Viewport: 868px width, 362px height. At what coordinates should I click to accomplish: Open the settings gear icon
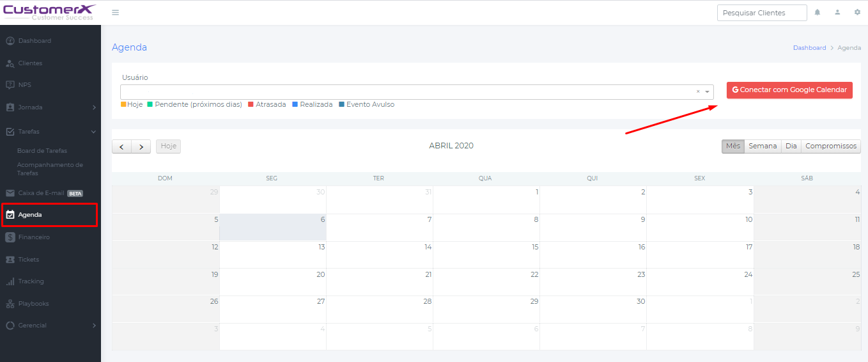tap(857, 12)
